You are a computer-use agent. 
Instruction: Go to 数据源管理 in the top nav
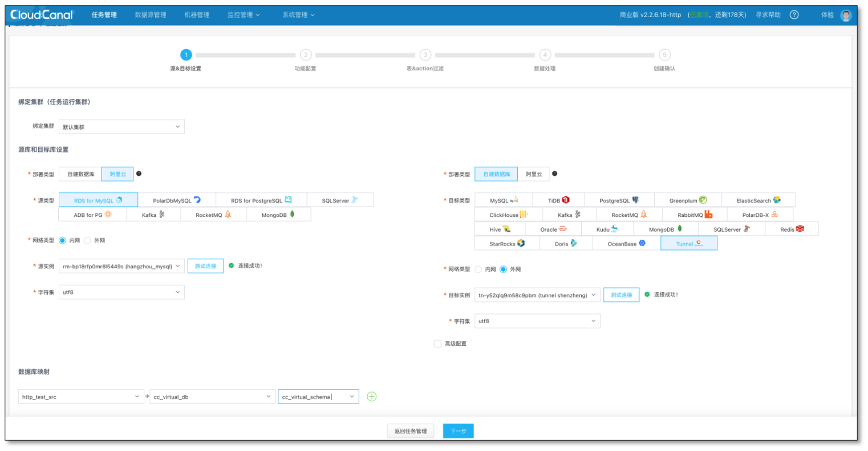point(151,15)
